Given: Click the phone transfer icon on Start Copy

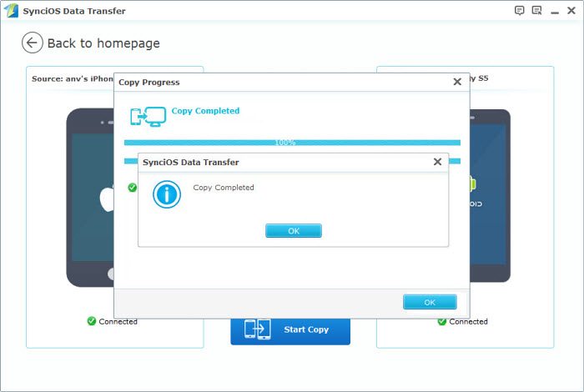Looking at the screenshot, I should (257, 329).
